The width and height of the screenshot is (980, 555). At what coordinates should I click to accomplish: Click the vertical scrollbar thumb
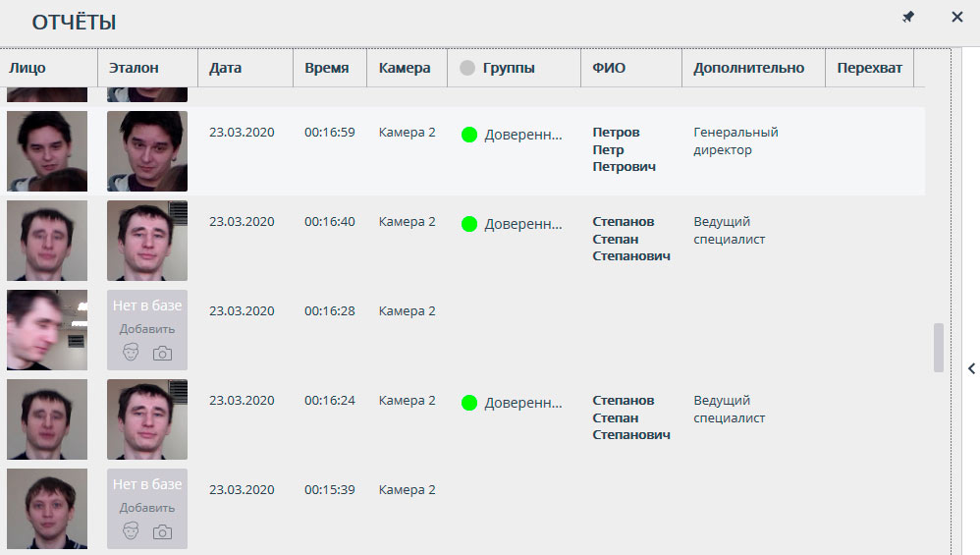(938, 348)
